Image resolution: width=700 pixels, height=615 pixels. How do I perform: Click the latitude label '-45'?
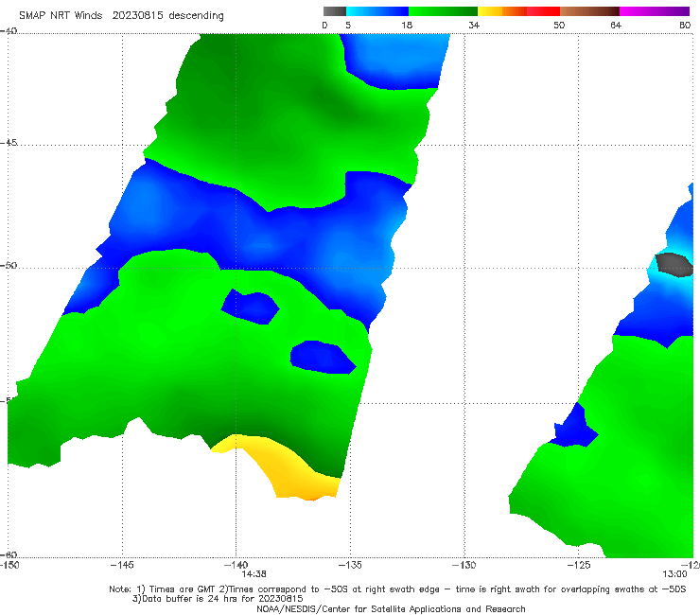coord(9,143)
